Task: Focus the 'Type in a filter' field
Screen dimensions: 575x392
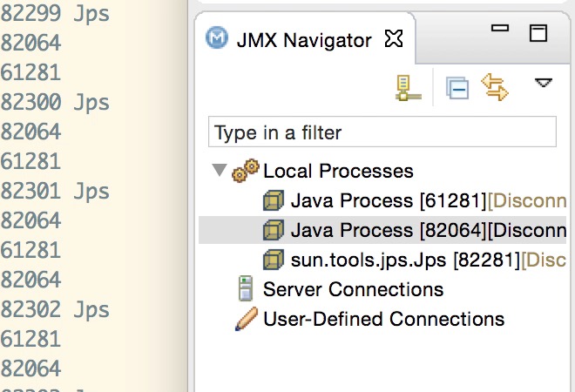Action: coord(382,132)
